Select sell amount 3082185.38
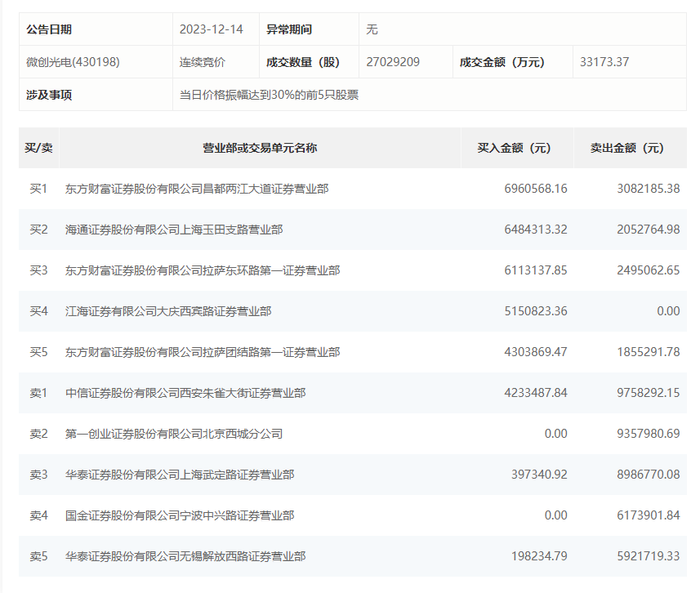Screen dimensions: 700x593 [x=649, y=189]
